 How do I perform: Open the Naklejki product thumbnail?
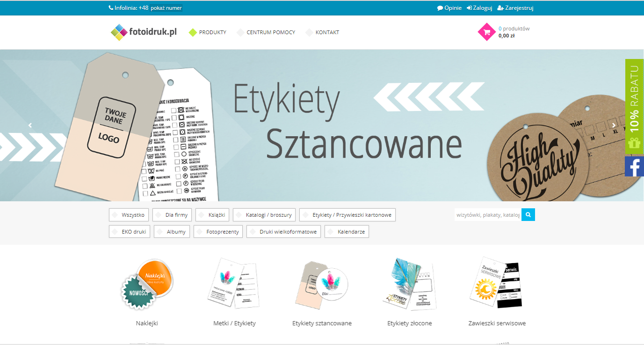coord(147,284)
